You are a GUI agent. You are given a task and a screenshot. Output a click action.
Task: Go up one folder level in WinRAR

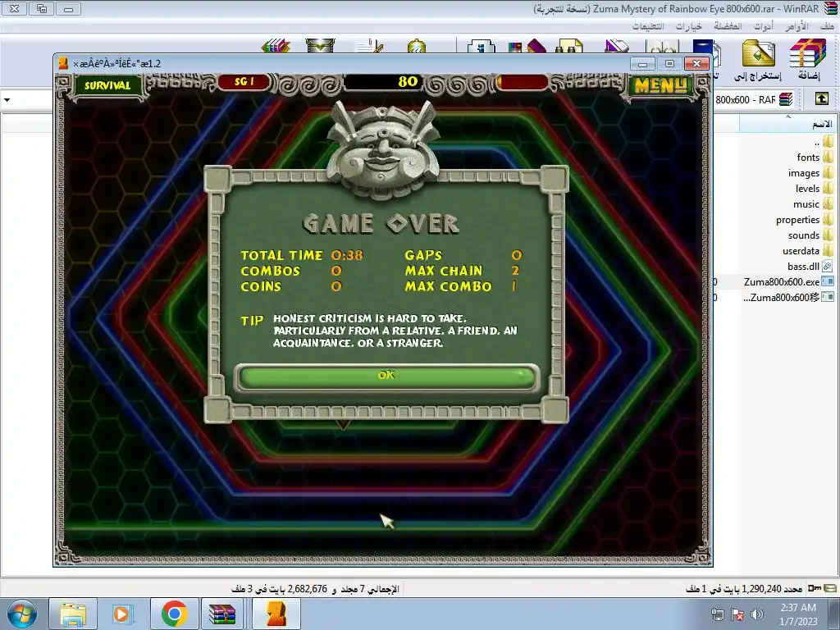pyautogui.click(x=822, y=98)
